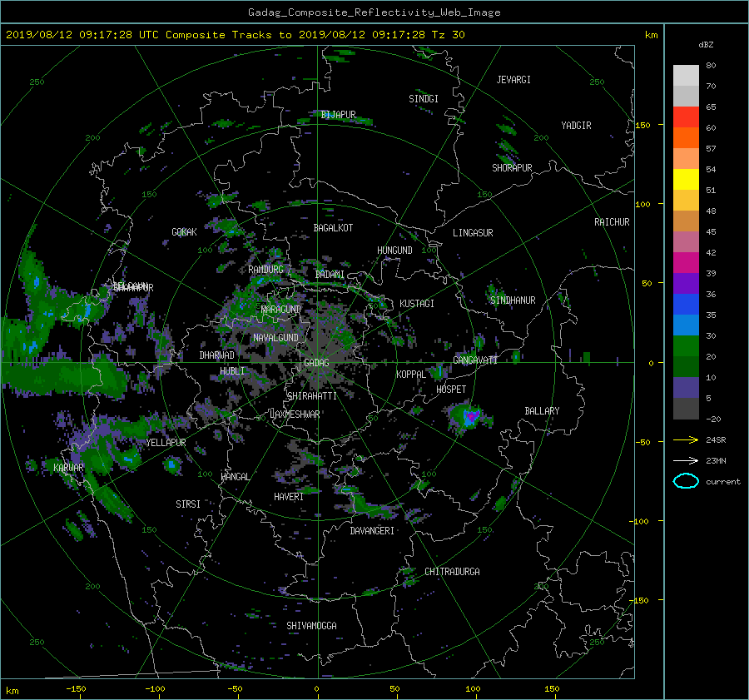This screenshot has width=749, height=700.
Task: Click the JEVARGI city label
Action: tap(513, 80)
